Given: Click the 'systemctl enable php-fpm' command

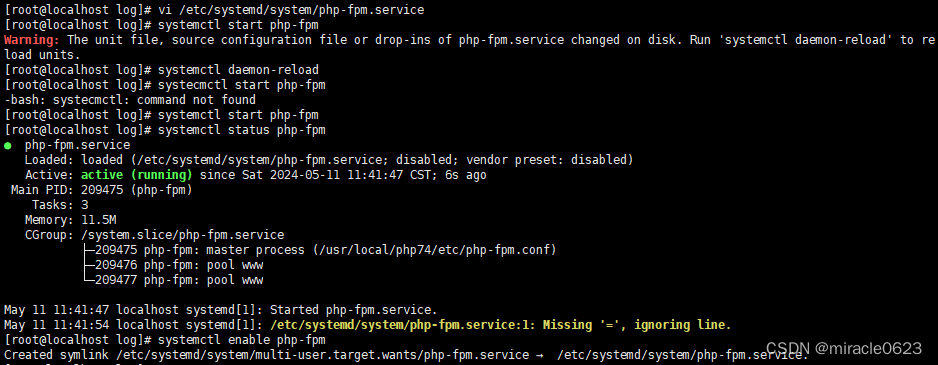Looking at the screenshot, I should click(242, 340).
